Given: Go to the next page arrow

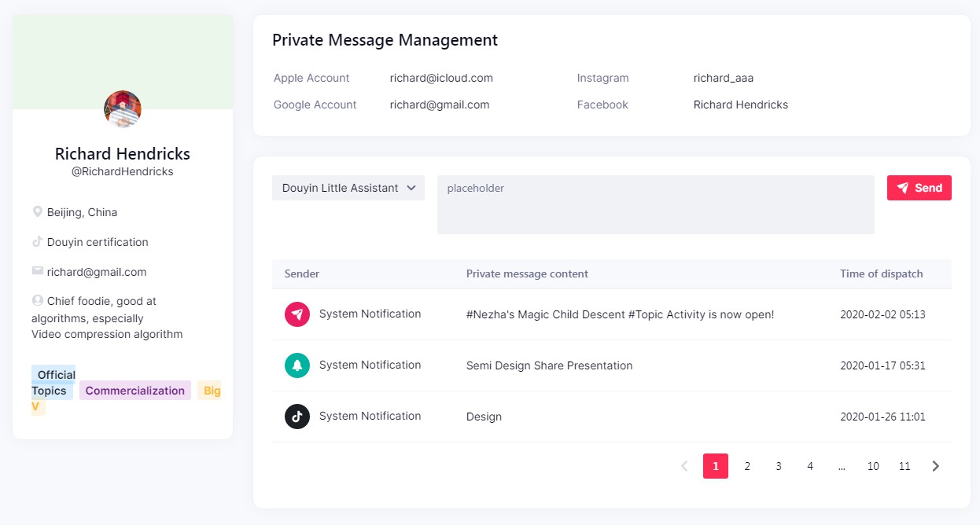Looking at the screenshot, I should coord(935,466).
